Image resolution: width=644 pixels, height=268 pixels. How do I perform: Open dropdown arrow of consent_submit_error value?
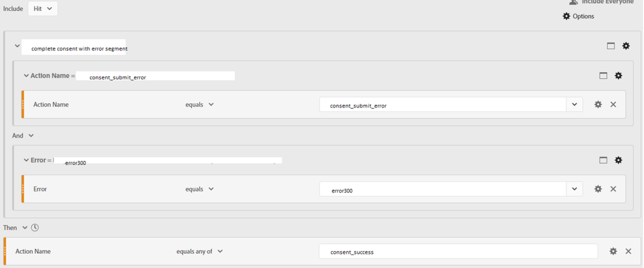click(574, 104)
